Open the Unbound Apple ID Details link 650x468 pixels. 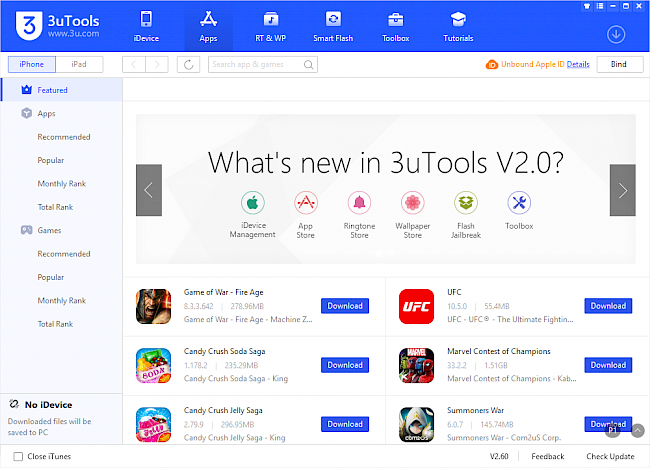coord(578,64)
